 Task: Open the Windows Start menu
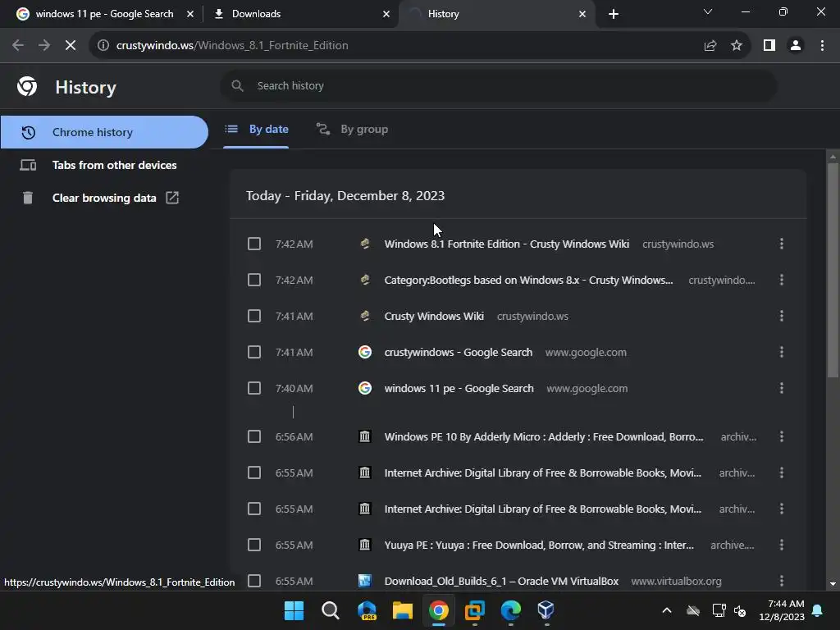[x=294, y=610]
